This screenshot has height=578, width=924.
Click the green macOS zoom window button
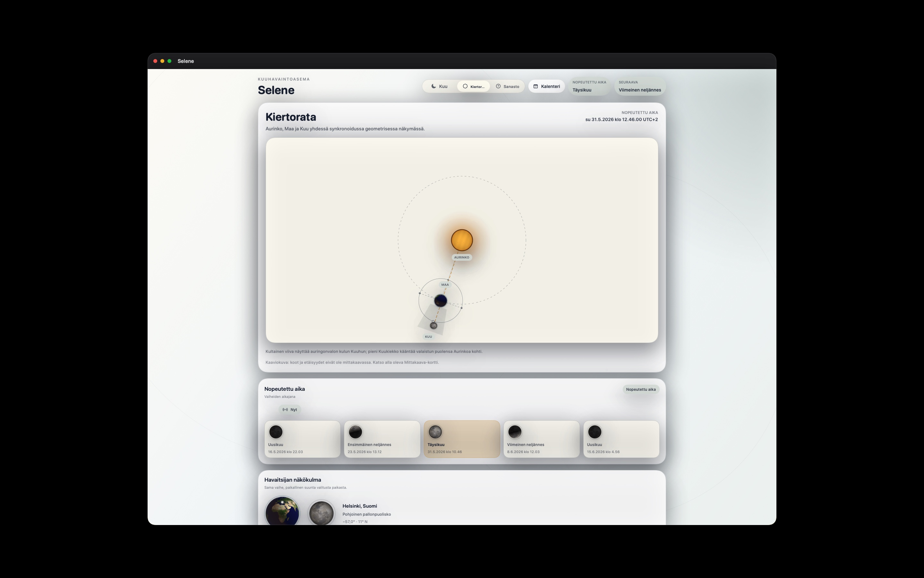(x=169, y=61)
